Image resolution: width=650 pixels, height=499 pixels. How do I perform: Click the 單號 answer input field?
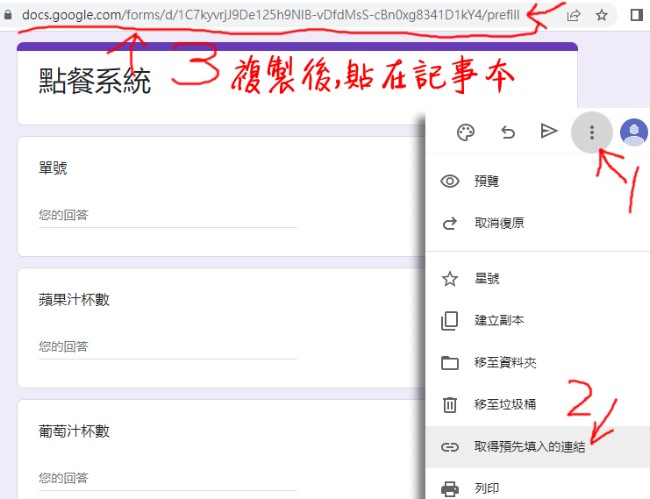[x=167, y=214]
